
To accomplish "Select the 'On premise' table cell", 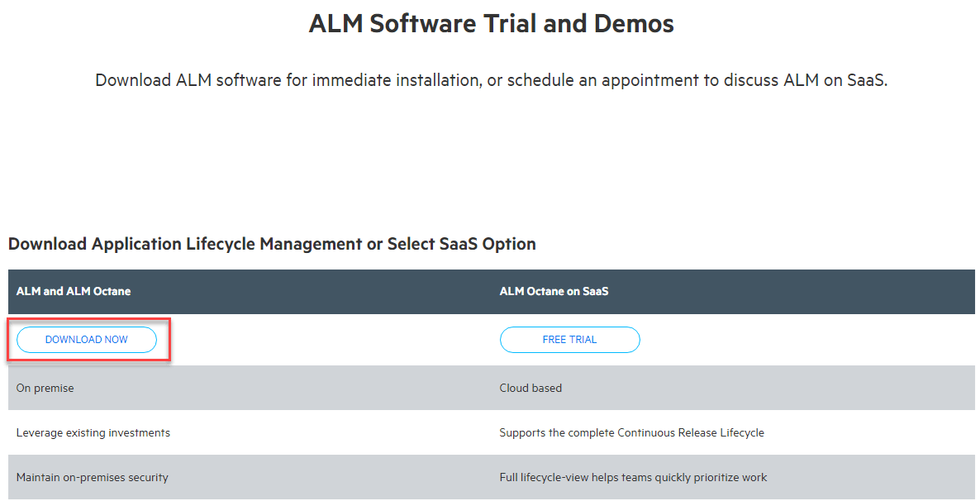I will click(45, 388).
